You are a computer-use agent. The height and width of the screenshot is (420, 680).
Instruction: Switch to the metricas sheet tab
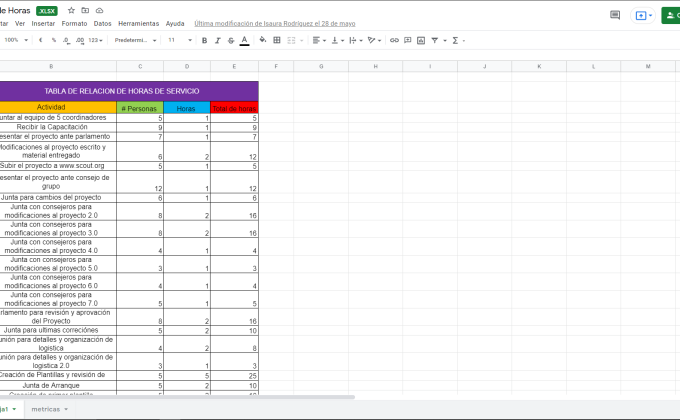[46, 409]
